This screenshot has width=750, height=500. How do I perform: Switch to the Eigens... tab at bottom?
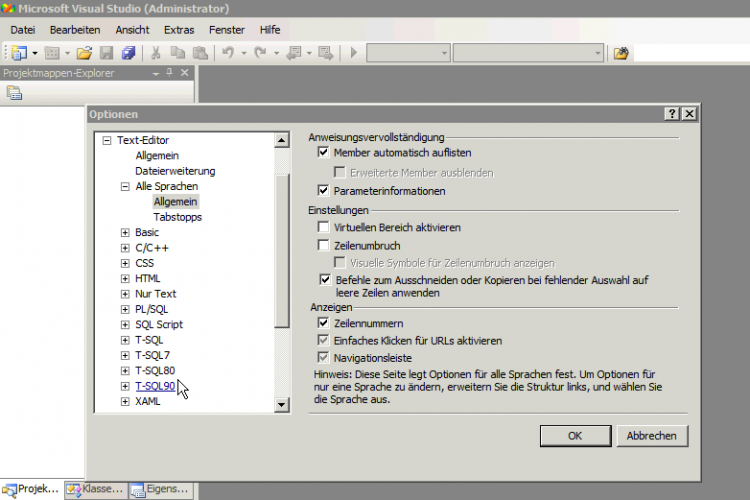pos(161,489)
